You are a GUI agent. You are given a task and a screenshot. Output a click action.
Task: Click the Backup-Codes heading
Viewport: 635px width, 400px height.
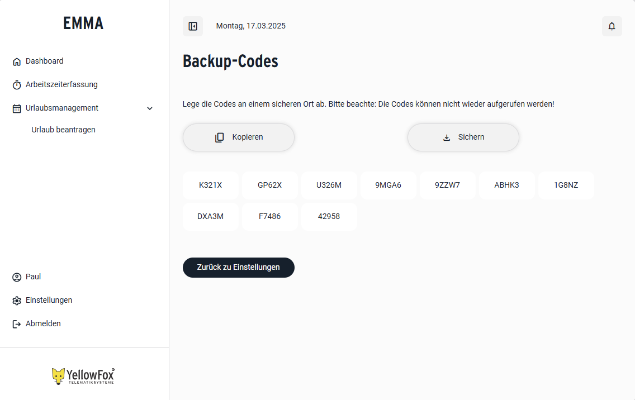tap(230, 62)
